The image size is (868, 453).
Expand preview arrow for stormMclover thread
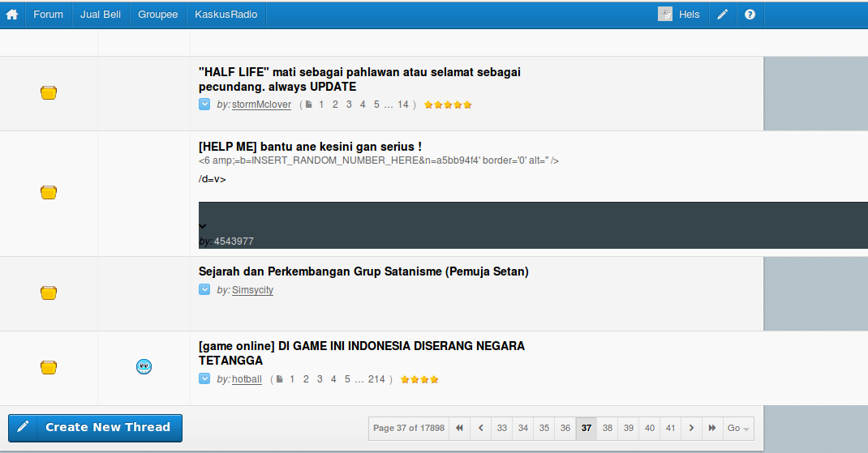point(204,105)
